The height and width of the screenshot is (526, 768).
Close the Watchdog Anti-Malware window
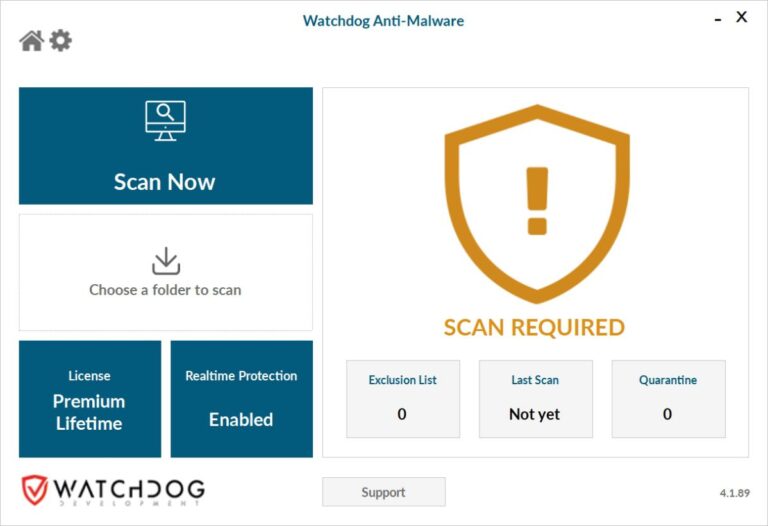pos(742,17)
